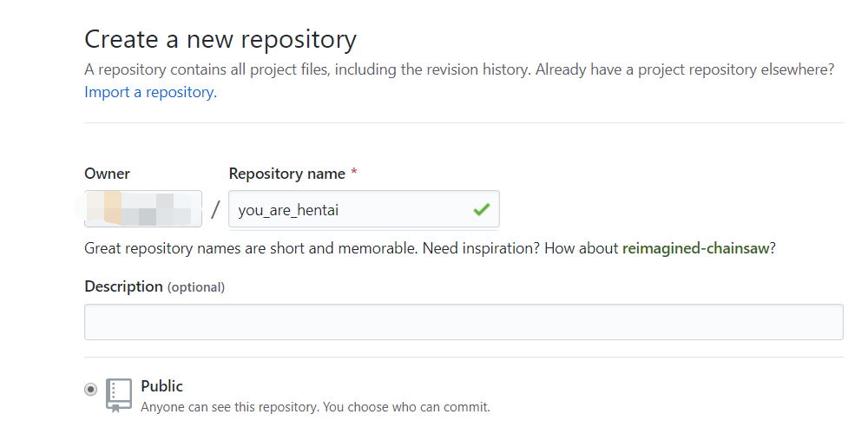The height and width of the screenshot is (434, 868).
Task: Click the Create a new repository heading
Action: click(220, 39)
